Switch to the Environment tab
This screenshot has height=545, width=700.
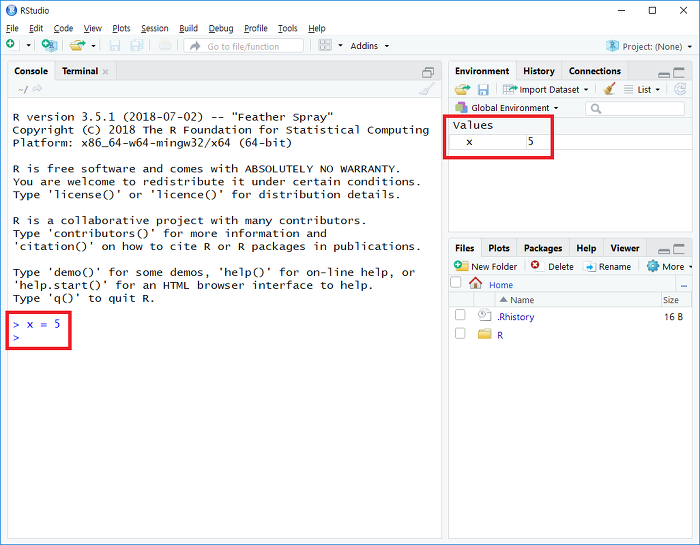[482, 71]
